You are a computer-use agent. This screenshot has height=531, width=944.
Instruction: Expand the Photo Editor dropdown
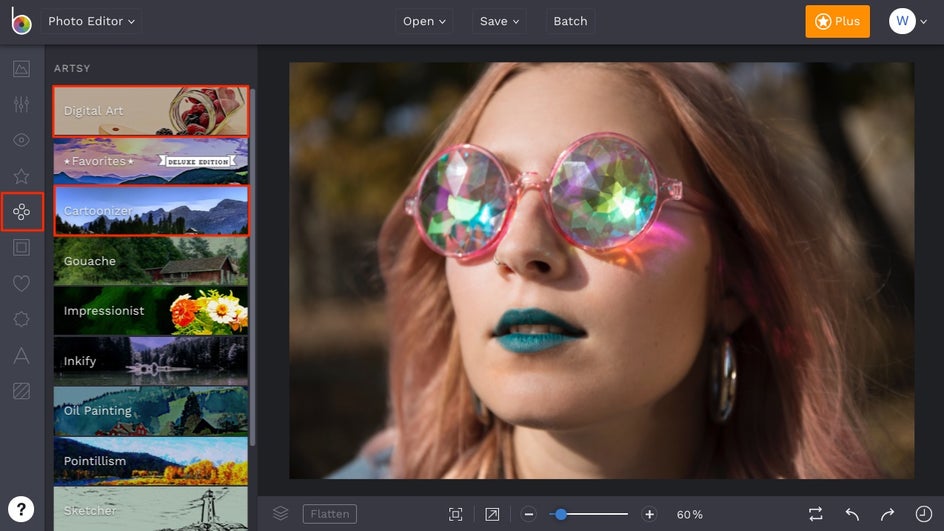click(92, 21)
